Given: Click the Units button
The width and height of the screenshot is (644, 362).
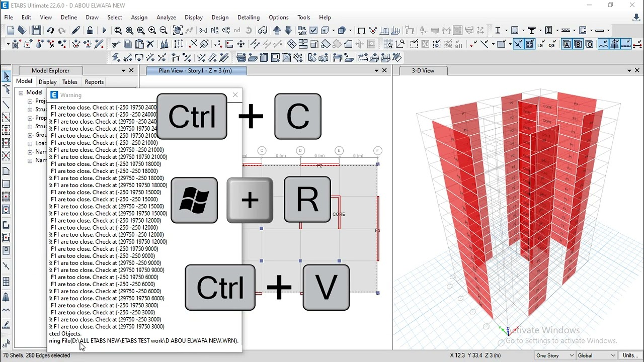Looking at the screenshot, I should pos(630,355).
